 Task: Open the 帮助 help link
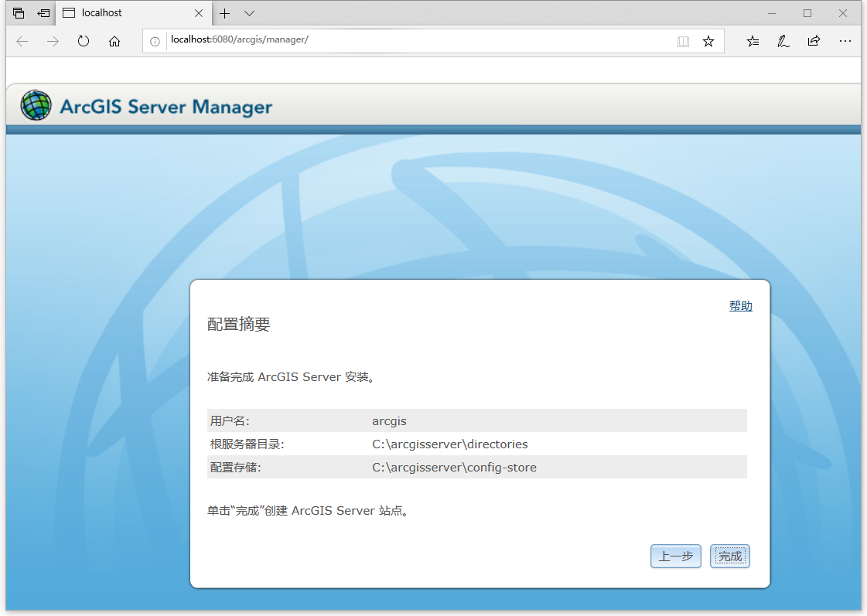pos(740,306)
